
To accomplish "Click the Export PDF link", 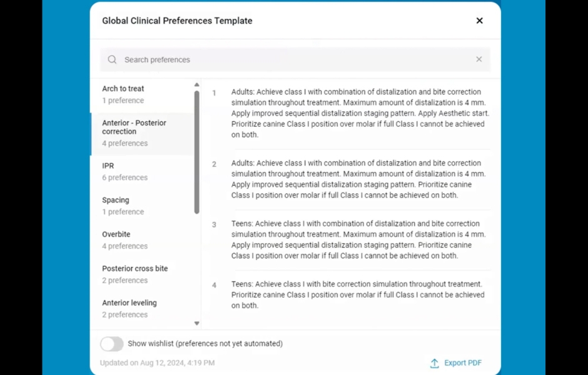I will click(x=462, y=363).
